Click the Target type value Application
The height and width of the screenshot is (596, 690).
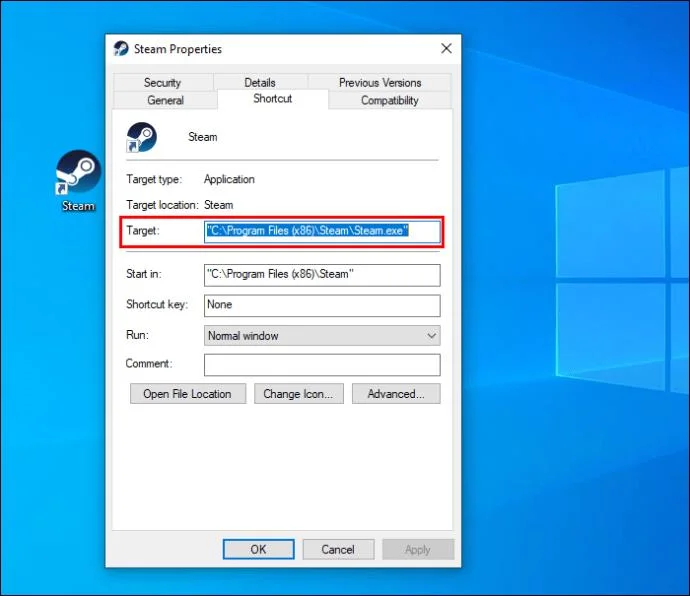click(x=229, y=179)
